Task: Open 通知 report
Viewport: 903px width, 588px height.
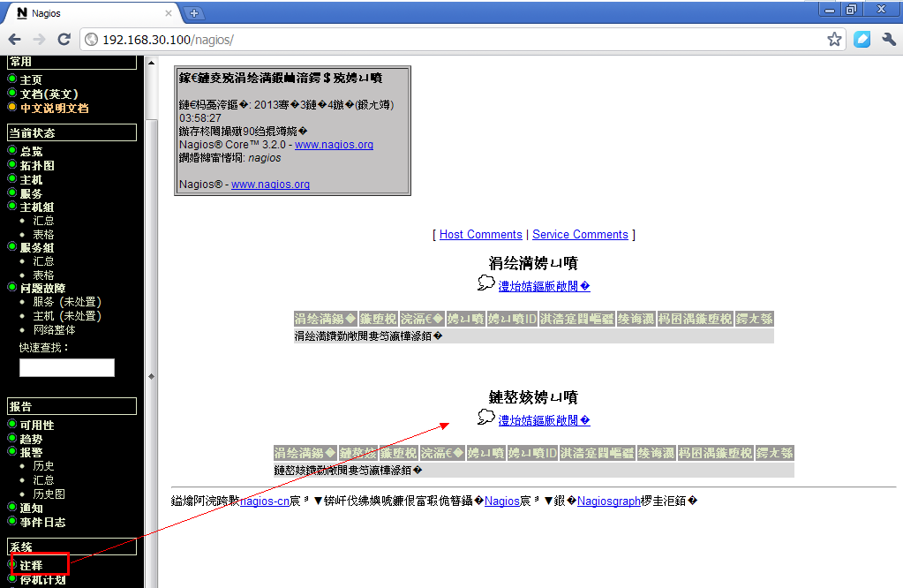Action: 31,508
